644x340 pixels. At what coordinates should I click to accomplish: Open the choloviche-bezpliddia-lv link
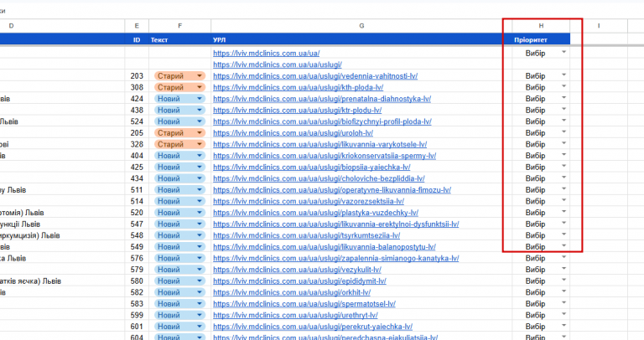pos(319,178)
